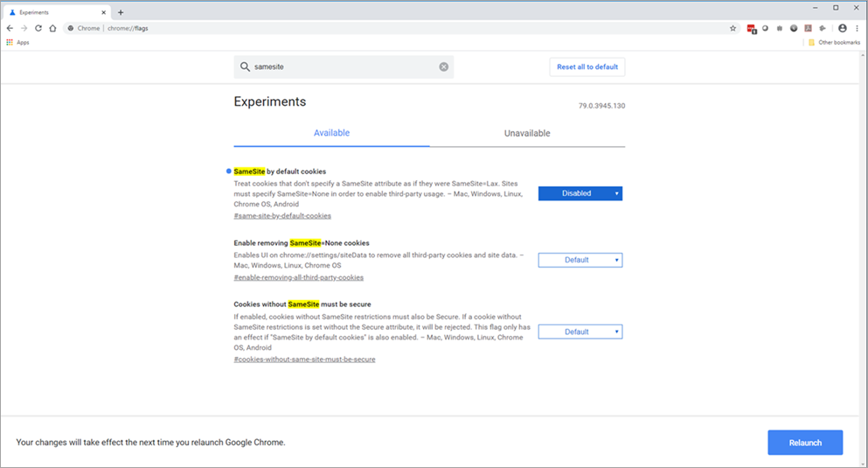Open the Apps shortcut in bookmarks bar
Viewport: 868px width, 468px height.
[17, 42]
